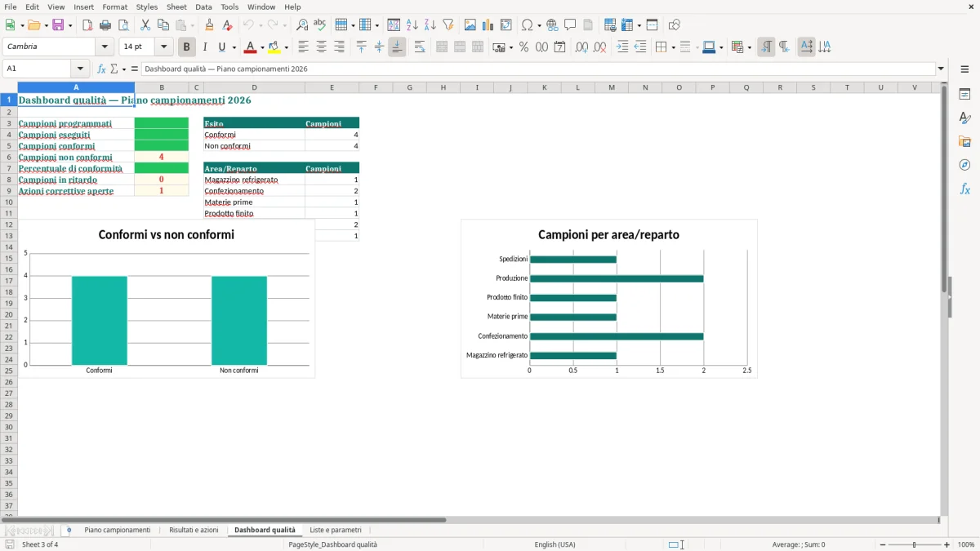Viewport: 980px width, 551px height.
Task: Select the Campioni non conformi label cell
Action: click(76, 157)
